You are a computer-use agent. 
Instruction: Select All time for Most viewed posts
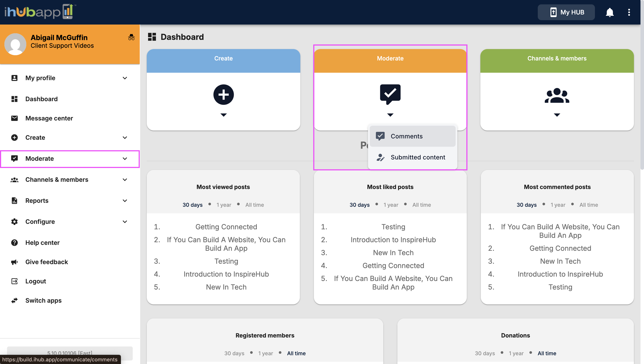pyautogui.click(x=254, y=205)
